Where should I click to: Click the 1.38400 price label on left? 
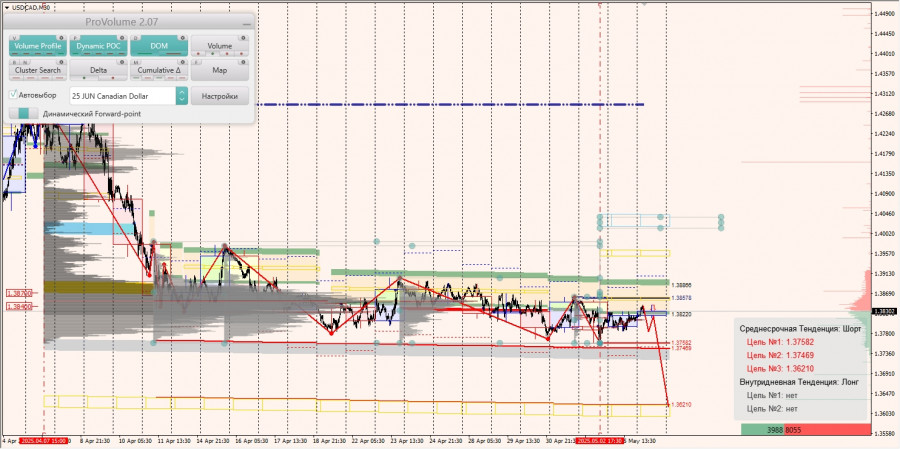pos(18,307)
